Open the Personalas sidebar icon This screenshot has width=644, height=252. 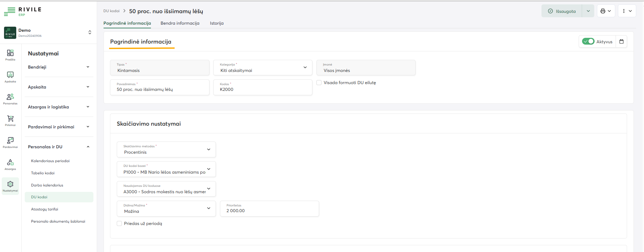pos(10,99)
